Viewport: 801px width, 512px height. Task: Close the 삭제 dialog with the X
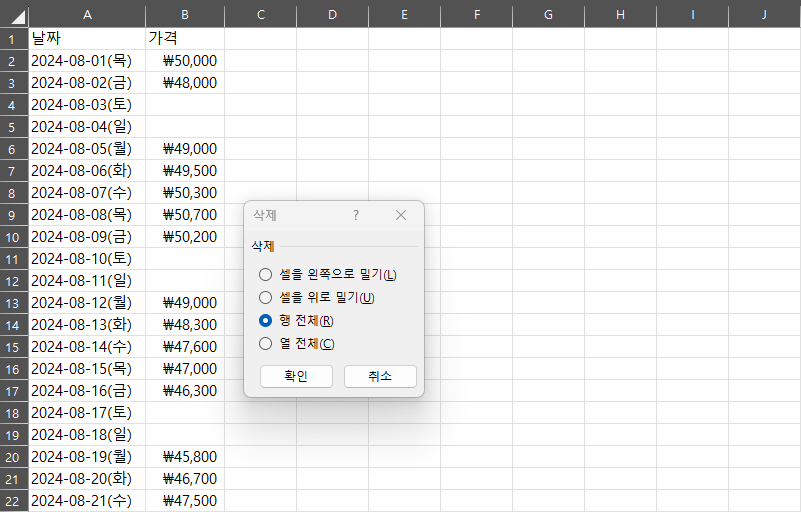coord(401,215)
